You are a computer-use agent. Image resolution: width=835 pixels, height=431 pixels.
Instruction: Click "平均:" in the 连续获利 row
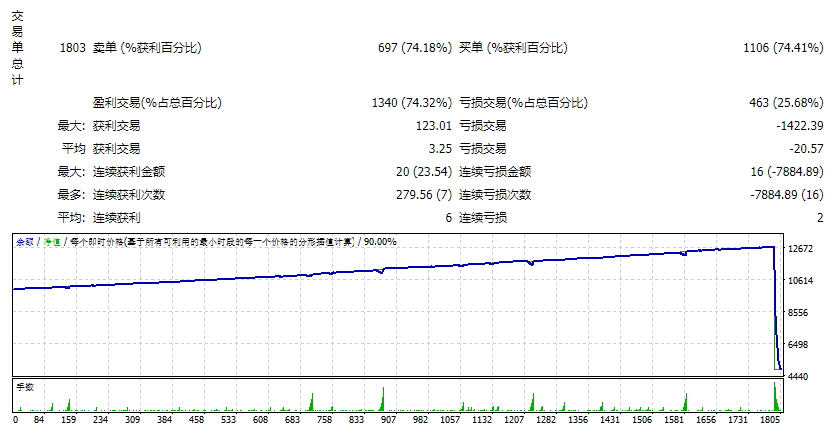[x=71, y=217]
